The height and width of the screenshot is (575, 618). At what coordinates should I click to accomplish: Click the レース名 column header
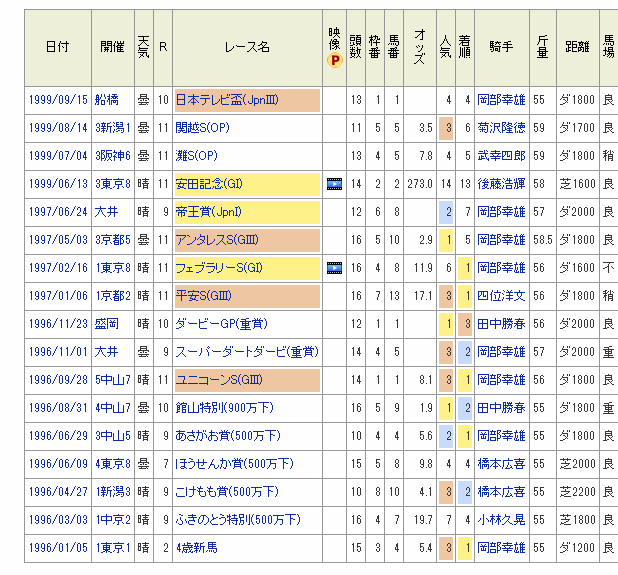tap(247, 47)
